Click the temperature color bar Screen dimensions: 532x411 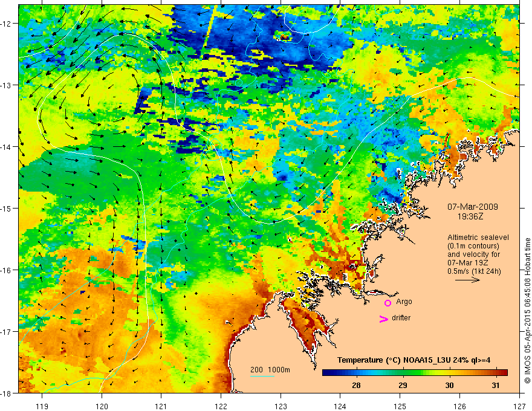point(415,372)
